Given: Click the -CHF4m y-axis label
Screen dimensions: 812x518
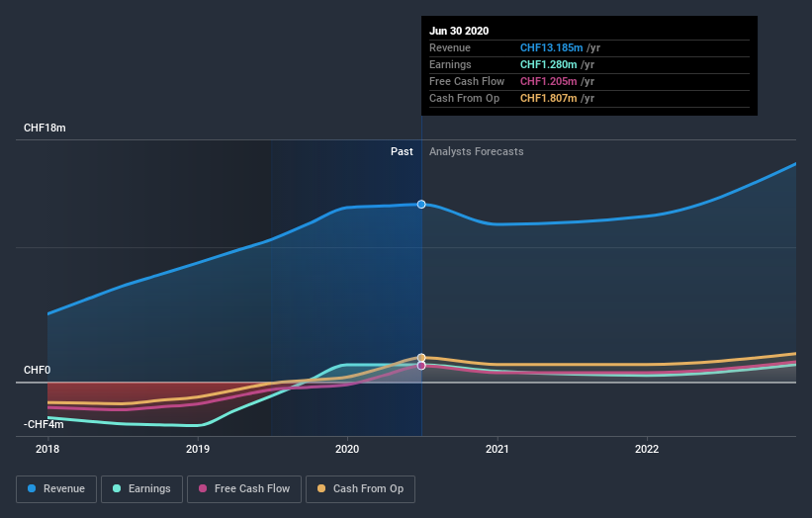Looking at the screenshot, I should [x=44, y=424].
